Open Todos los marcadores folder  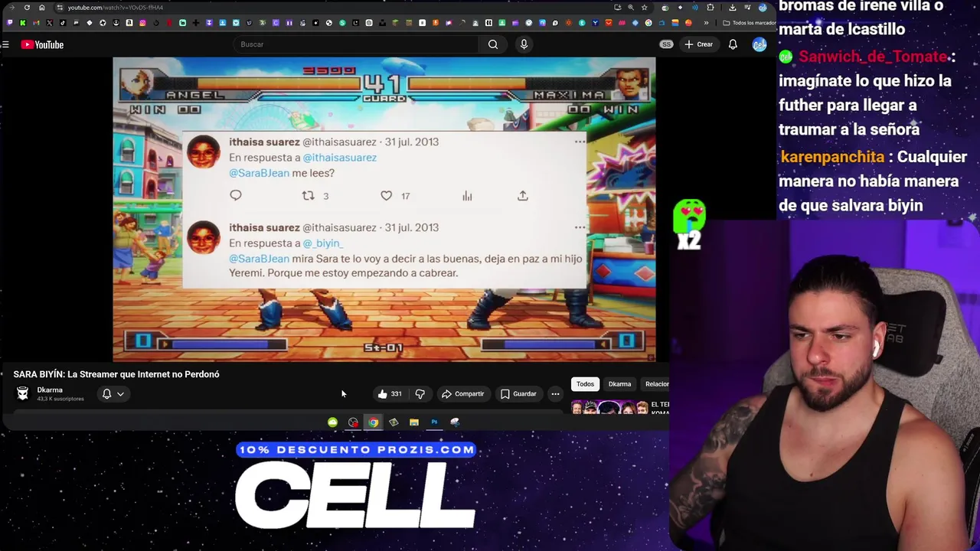(x=749, y=23)
